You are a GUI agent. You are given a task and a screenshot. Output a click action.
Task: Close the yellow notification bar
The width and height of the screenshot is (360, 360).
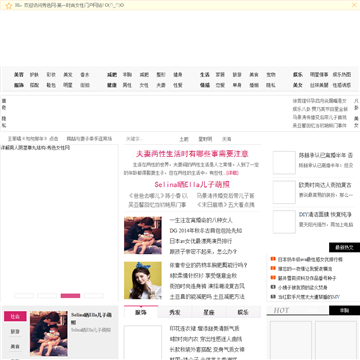(354, 5)
